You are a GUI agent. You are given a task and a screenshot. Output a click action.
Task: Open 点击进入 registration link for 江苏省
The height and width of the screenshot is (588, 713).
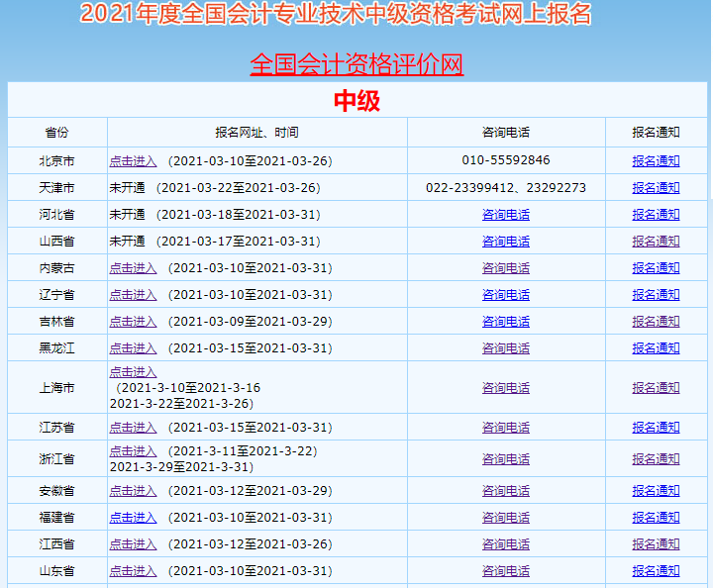(x=133, y=428)
